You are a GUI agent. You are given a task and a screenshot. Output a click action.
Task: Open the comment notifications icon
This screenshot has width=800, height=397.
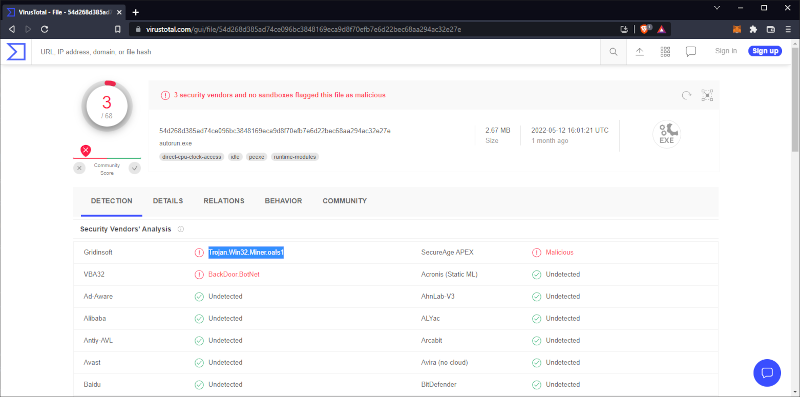pyautogui.click(x=691, y=52)
